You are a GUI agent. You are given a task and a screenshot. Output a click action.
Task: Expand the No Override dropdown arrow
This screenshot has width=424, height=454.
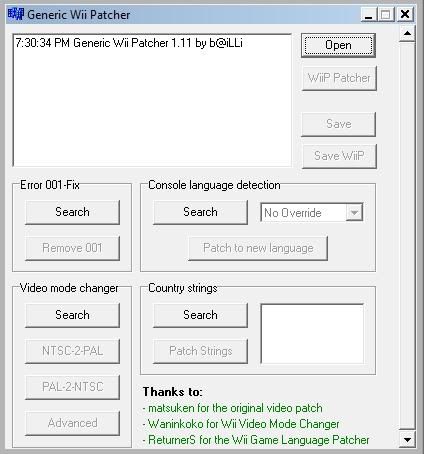[354, 212]
